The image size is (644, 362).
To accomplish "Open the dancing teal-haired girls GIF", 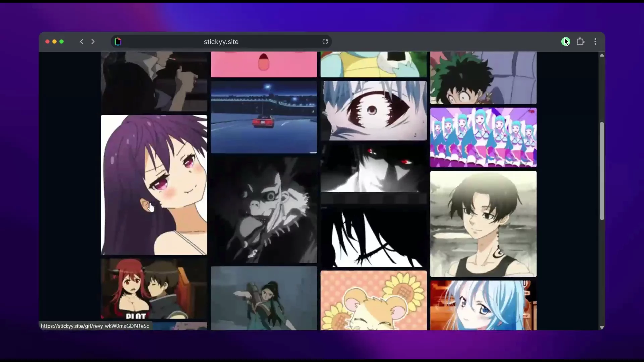I will 483,137.
